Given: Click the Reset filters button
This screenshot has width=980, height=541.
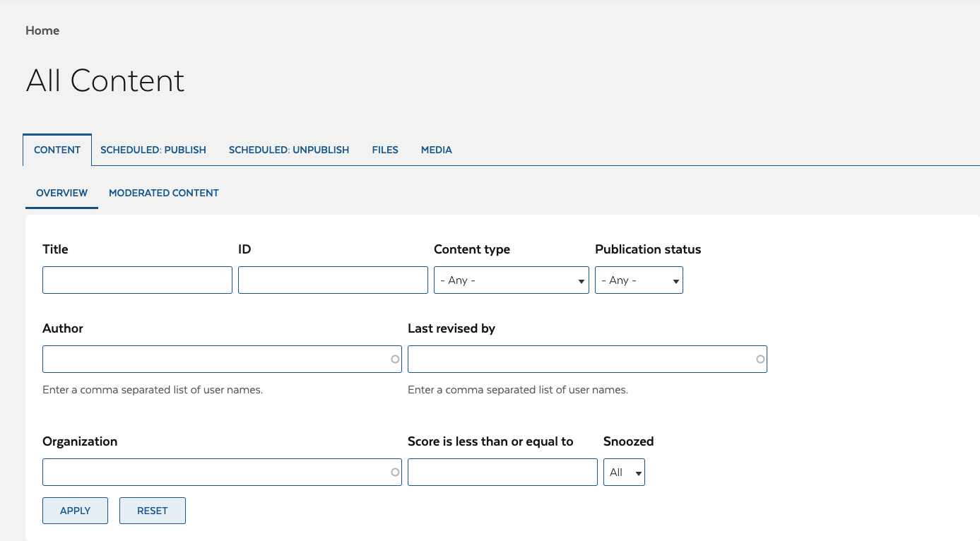Looking at the screenshot, I should [x=153, y=511].
